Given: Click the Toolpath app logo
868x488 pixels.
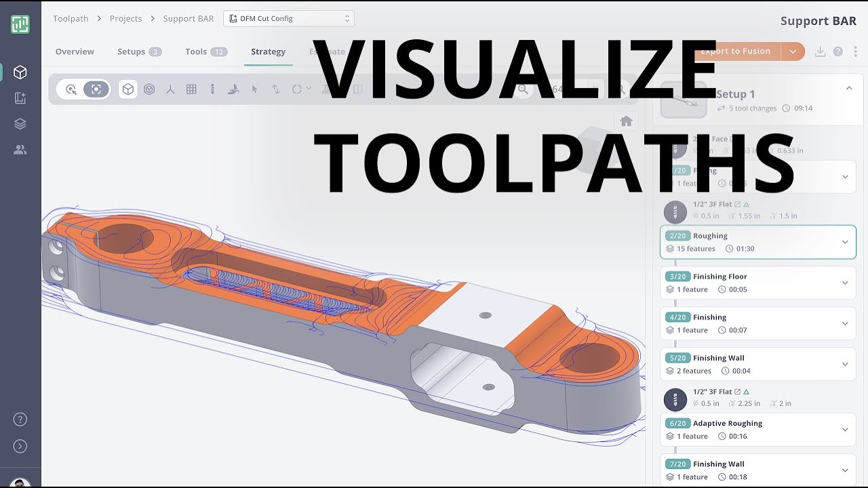Looking at the screenshot, I should pyautogui.click(x=20, y=24).
